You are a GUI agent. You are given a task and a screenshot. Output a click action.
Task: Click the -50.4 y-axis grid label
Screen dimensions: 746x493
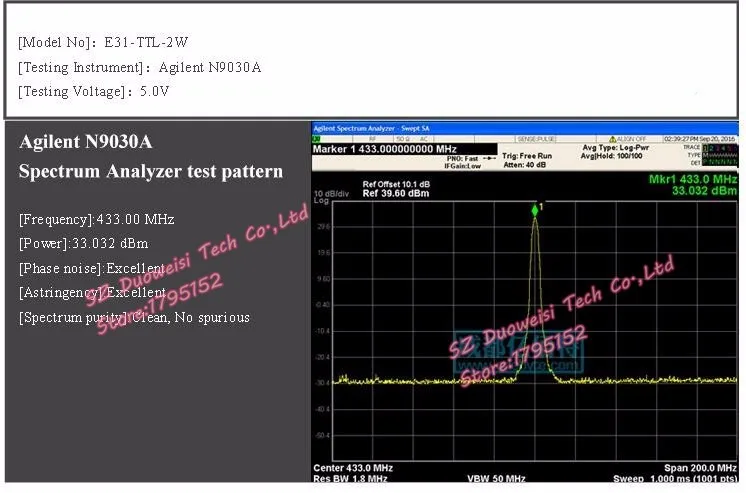[323, 435]
